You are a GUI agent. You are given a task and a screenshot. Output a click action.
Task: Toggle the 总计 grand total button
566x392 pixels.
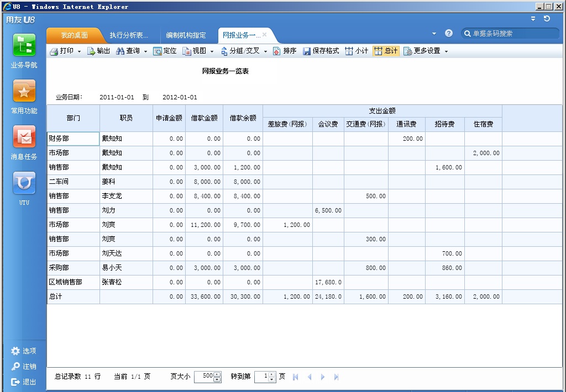point(386,51)
